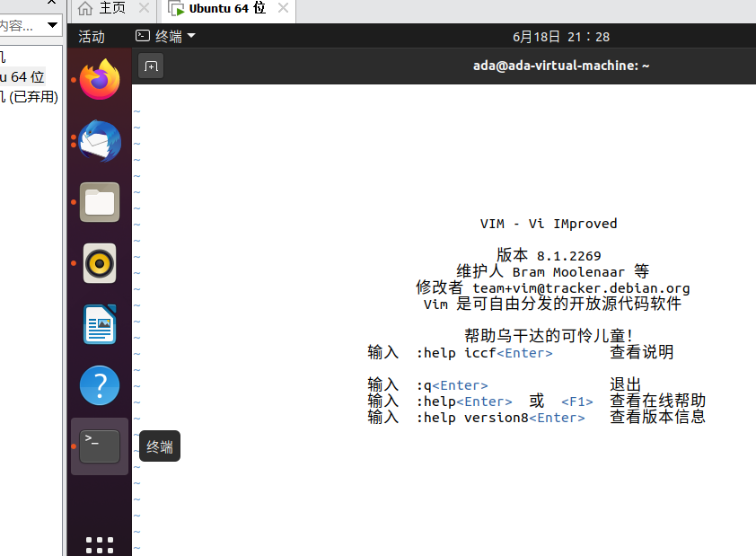Click team+vim@tracker.debian.org text
The height and width of the screenshot is (556, 756).
tap(581, 288)
